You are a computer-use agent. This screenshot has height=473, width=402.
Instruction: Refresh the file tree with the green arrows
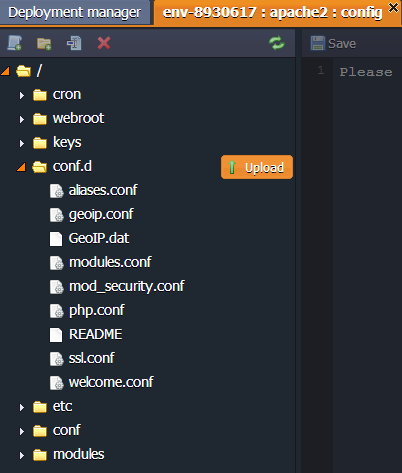click(277, 43)
